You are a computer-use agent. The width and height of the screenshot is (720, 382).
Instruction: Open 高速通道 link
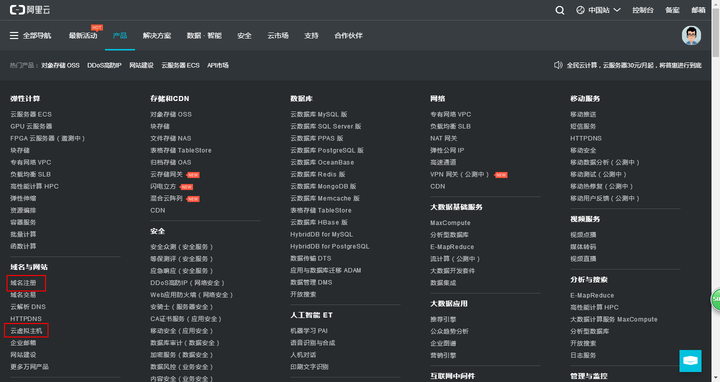(x=443, y=162)
